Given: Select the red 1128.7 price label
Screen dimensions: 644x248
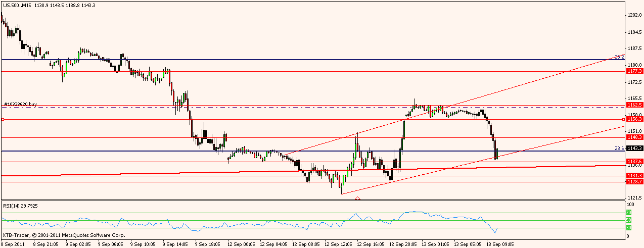Looking at the screenshot, I should point(634,181).
